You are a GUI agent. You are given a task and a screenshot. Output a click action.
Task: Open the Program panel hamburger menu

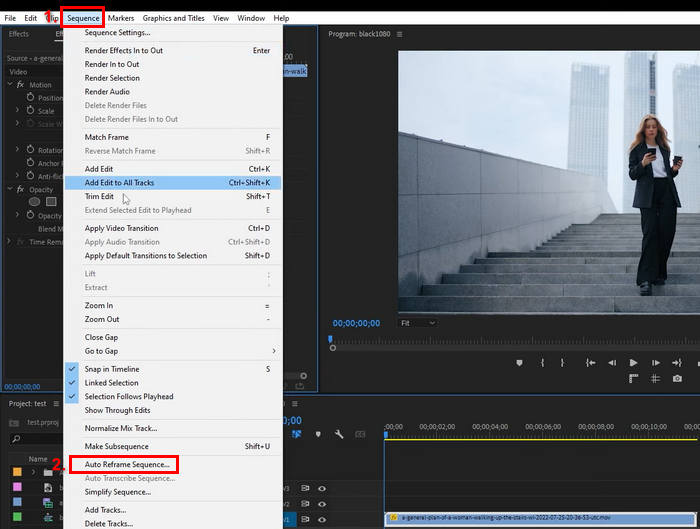point(400,34)
